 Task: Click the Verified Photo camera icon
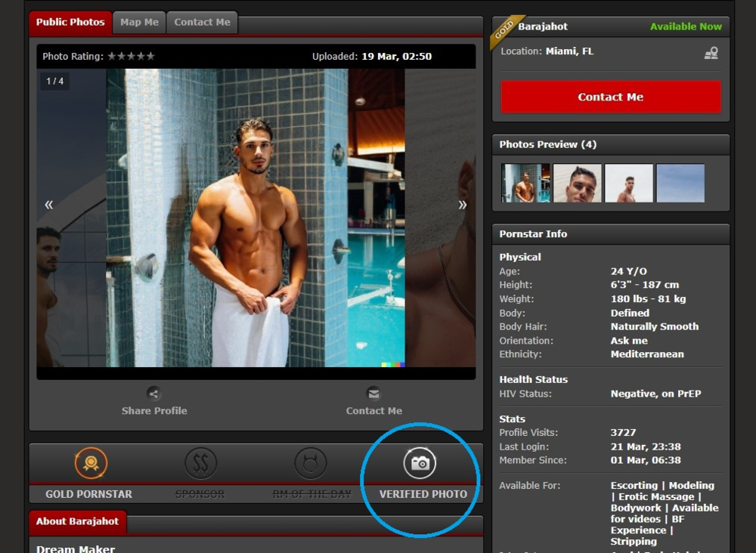420,463
